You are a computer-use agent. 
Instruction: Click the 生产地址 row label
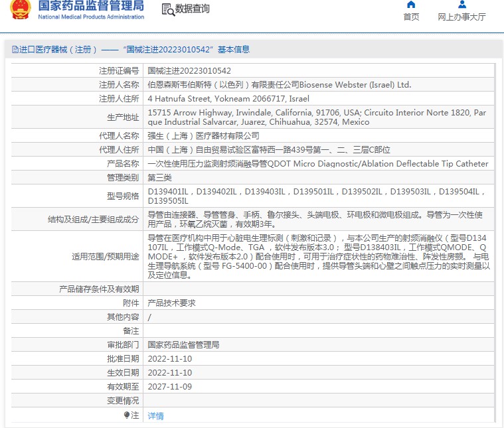click(123, 117)
